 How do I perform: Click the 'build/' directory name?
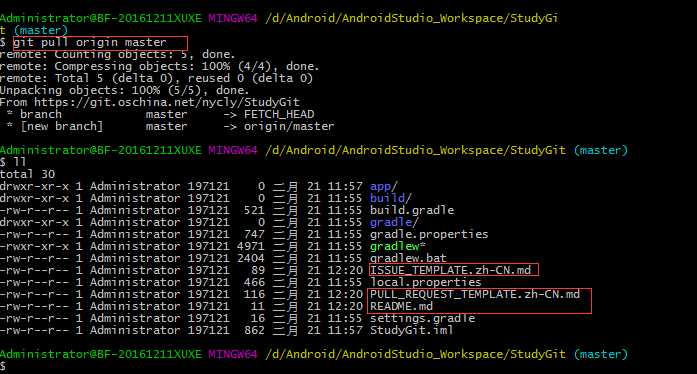click(x=391, y=198)
